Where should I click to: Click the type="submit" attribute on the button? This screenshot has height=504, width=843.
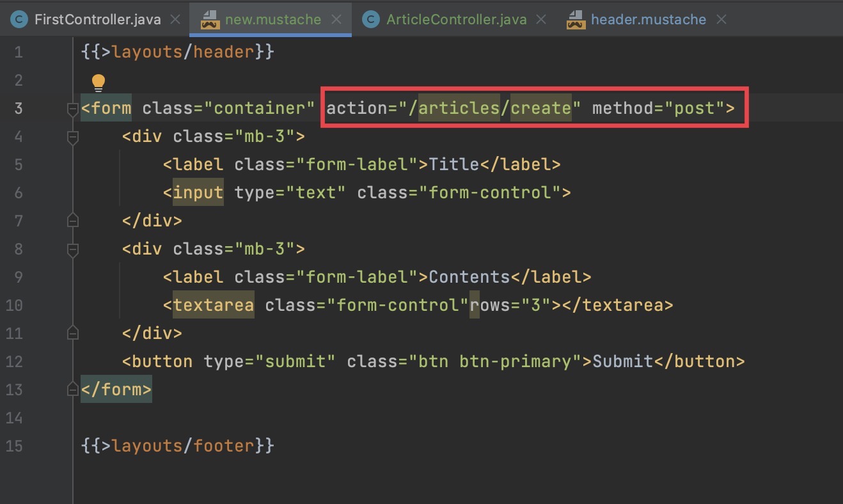pyautogui.click(x=270, y=361)
